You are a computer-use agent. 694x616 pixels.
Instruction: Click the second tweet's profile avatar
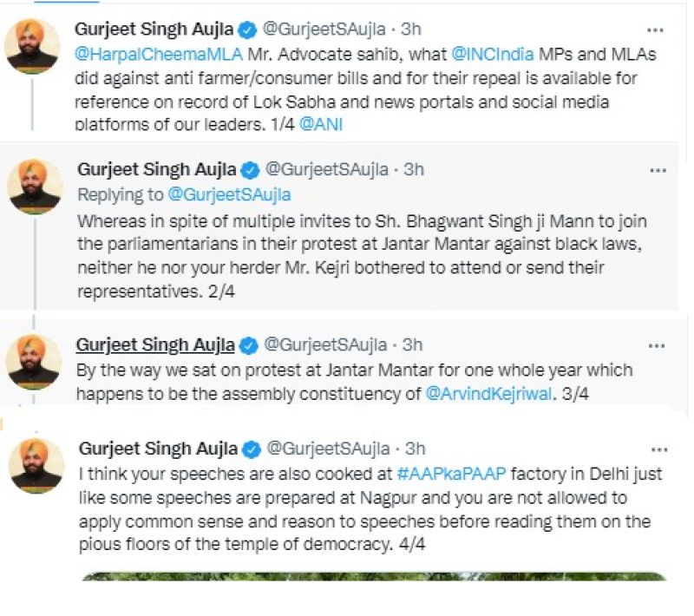click(x=35, y=187)
